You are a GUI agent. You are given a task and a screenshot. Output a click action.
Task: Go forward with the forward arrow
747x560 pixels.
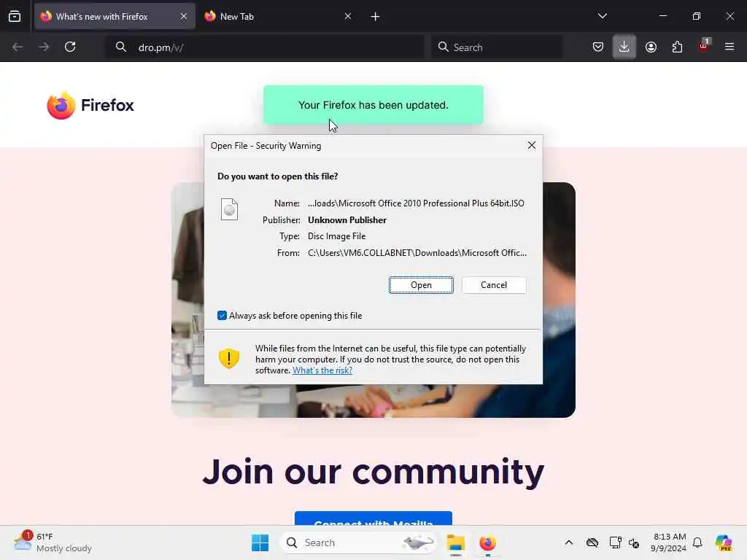tap(44, 47)
